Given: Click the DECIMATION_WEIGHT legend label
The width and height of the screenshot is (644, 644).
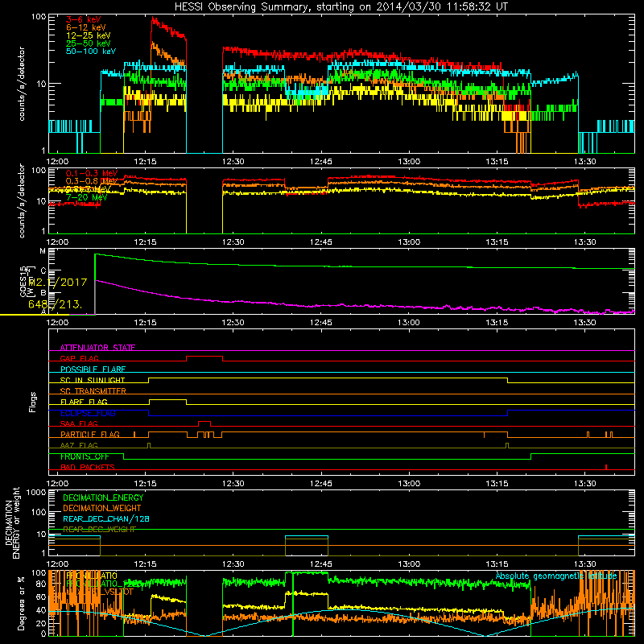Looking at the screenshot, I should point(102,508).
